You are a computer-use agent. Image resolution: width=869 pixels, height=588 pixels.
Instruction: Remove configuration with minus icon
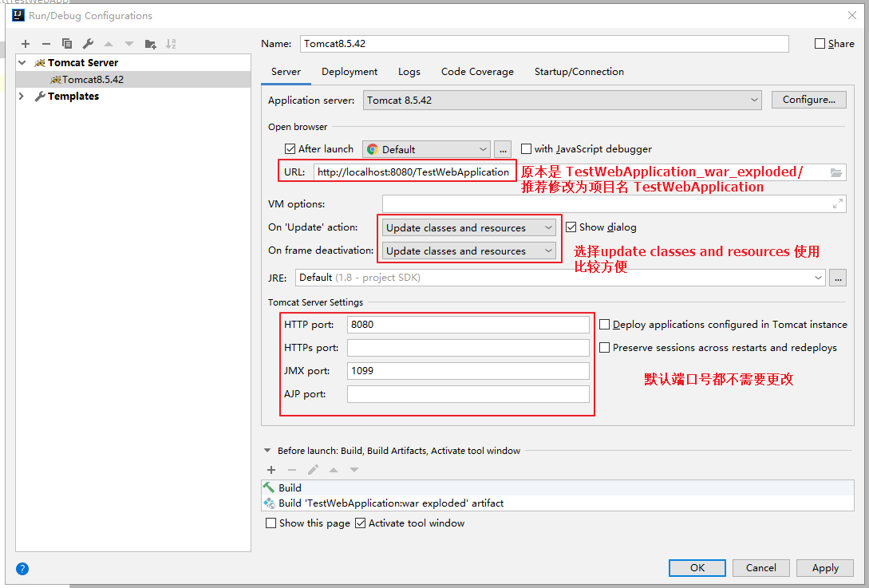click(x=46, y=44)
